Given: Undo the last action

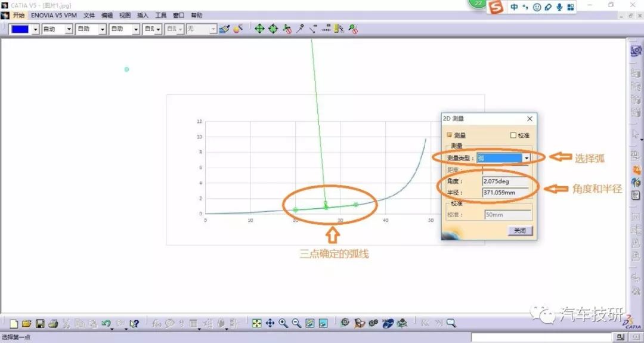Looking at the screenshot, I should tap(106, 324).
